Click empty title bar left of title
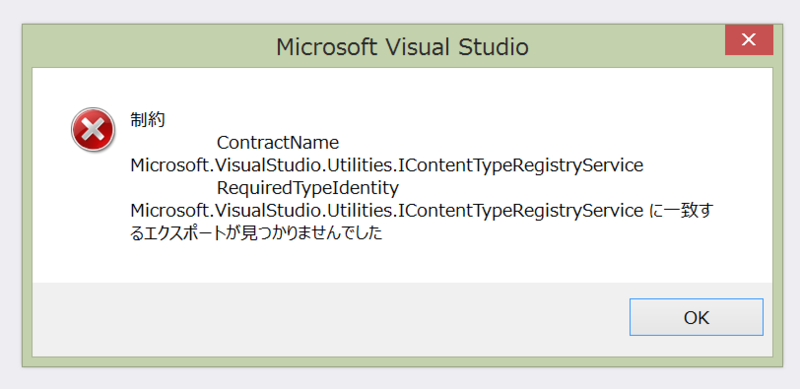The image size is (800, 389). 148,47
